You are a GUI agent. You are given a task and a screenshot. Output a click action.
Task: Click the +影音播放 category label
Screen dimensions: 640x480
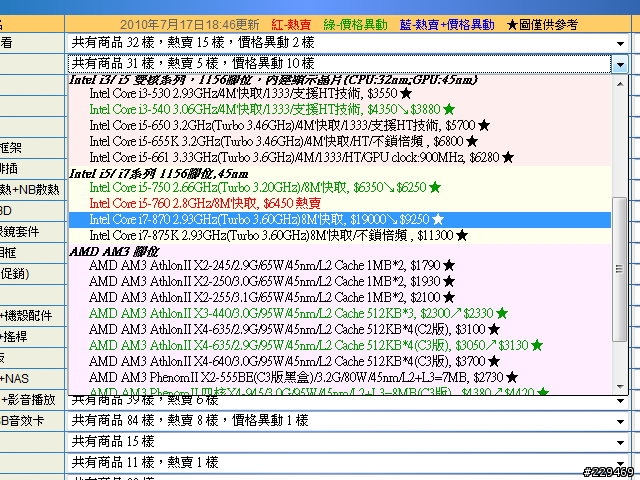pyautogui.click(x=28, y=400)
